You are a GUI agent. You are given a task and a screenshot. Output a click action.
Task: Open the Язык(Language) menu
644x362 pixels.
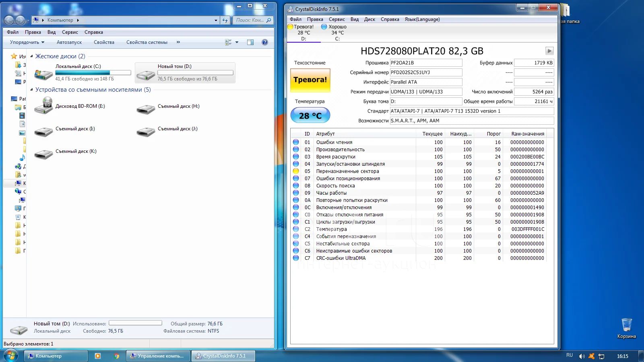click(422, 19)
